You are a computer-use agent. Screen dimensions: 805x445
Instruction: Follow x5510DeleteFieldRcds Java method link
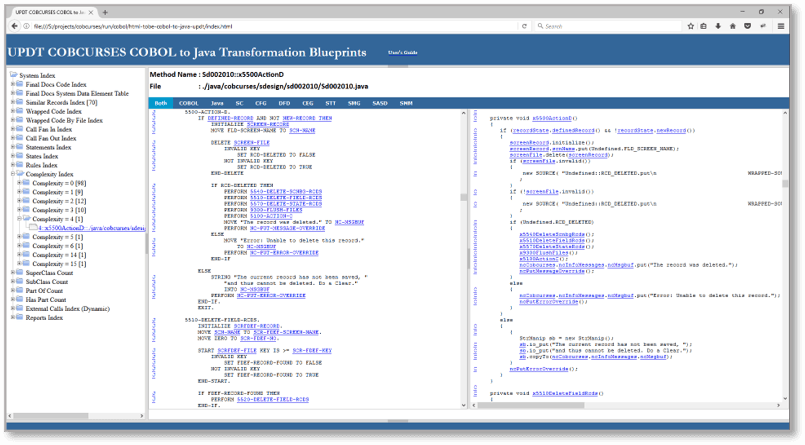tap(565, 393)
